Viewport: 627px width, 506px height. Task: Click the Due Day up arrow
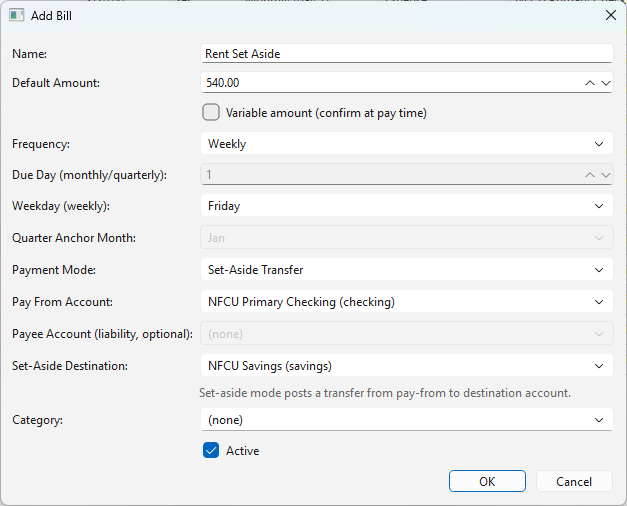(590, 175)
